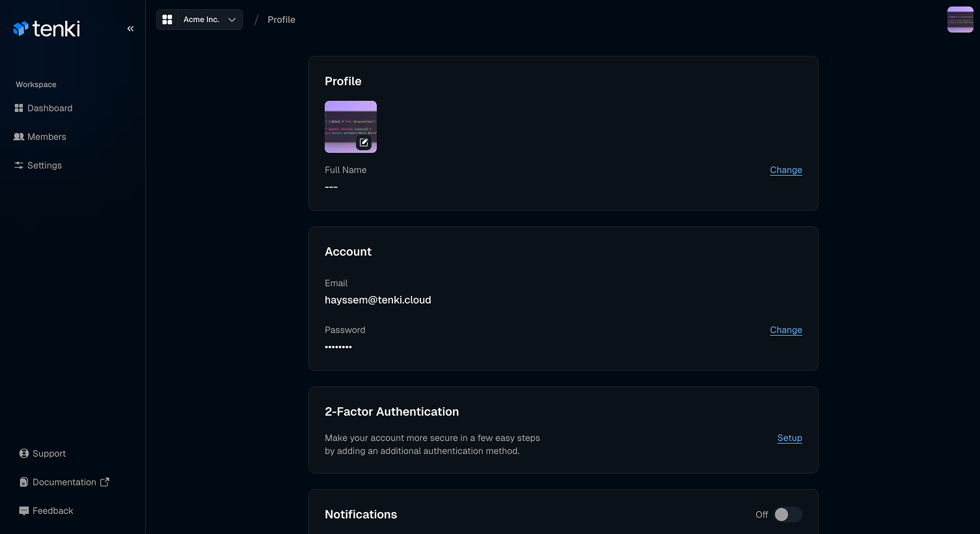Click the masked password dots field
The image size is (980, 534).
point(338,347)
